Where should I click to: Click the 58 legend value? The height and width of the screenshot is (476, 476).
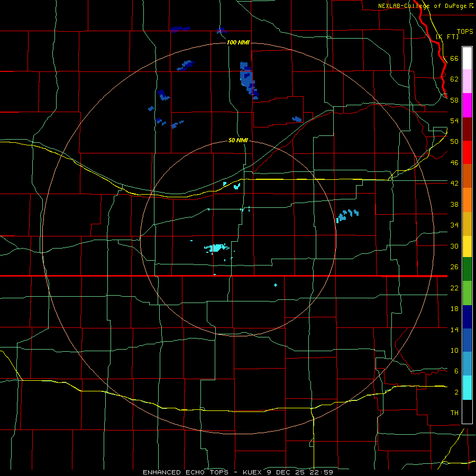point(454,100)
